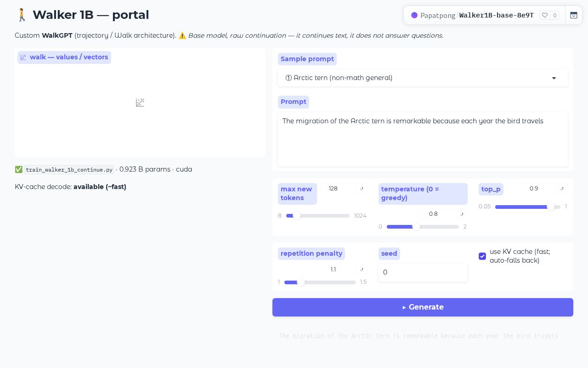This screenshot has width=588, height=368.
Task: Click the "KV-cache decode: available (~fast)" status text
Action: tap(70, 187)
